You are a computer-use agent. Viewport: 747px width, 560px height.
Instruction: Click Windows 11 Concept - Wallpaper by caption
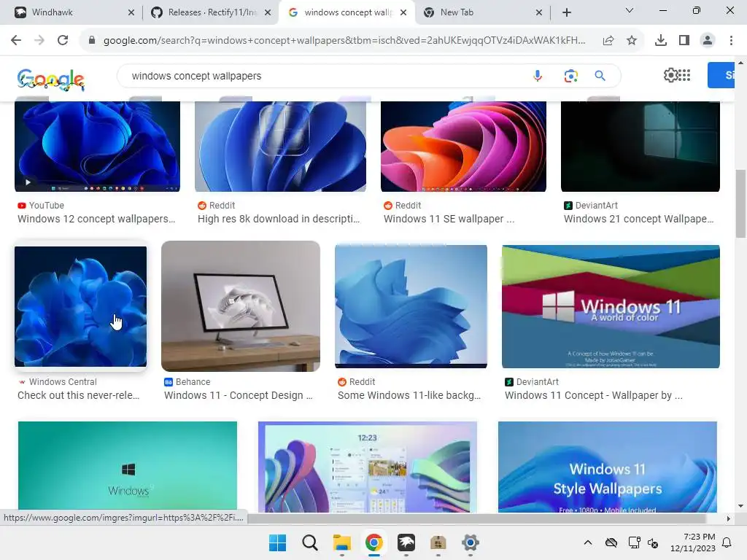[594, 395]
